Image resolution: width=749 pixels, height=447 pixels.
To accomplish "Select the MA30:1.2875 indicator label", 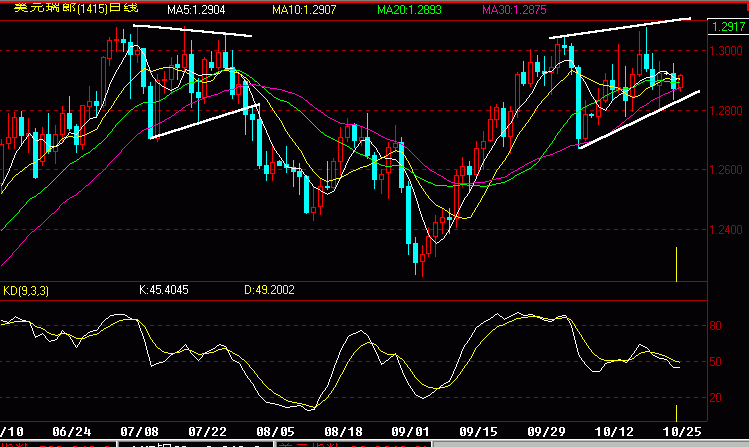I will [514, 10].
